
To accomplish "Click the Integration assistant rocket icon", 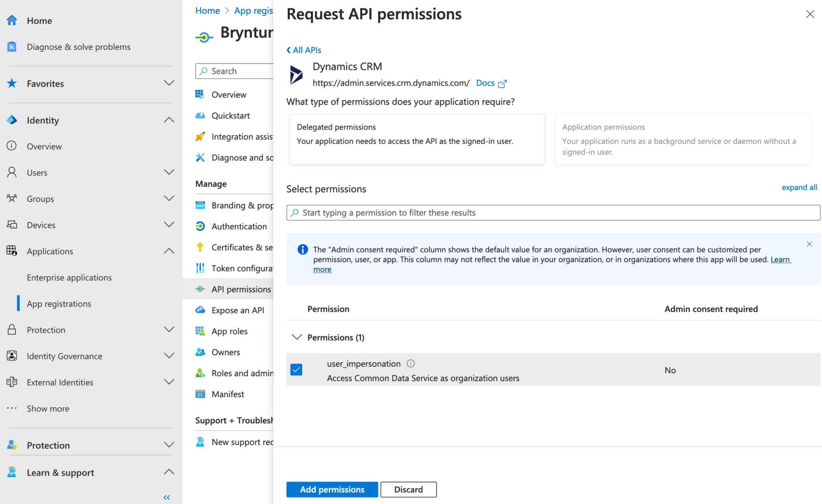I will tap(200, 136).
